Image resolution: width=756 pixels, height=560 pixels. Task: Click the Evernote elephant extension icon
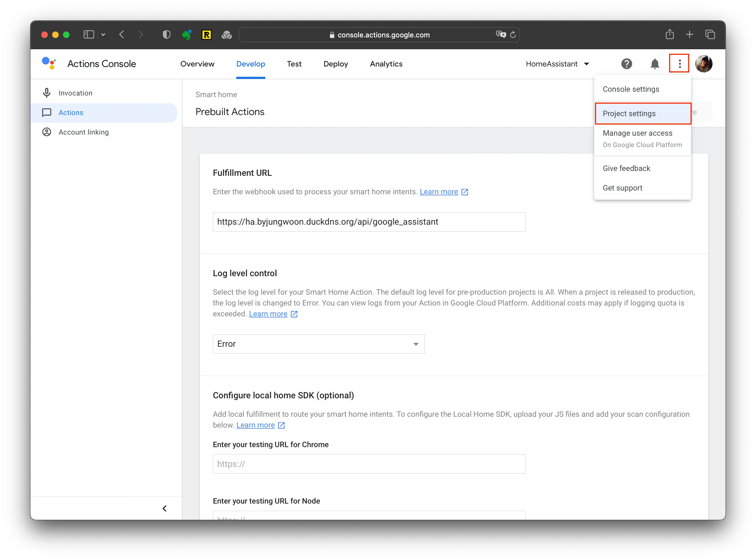point(186,34)
